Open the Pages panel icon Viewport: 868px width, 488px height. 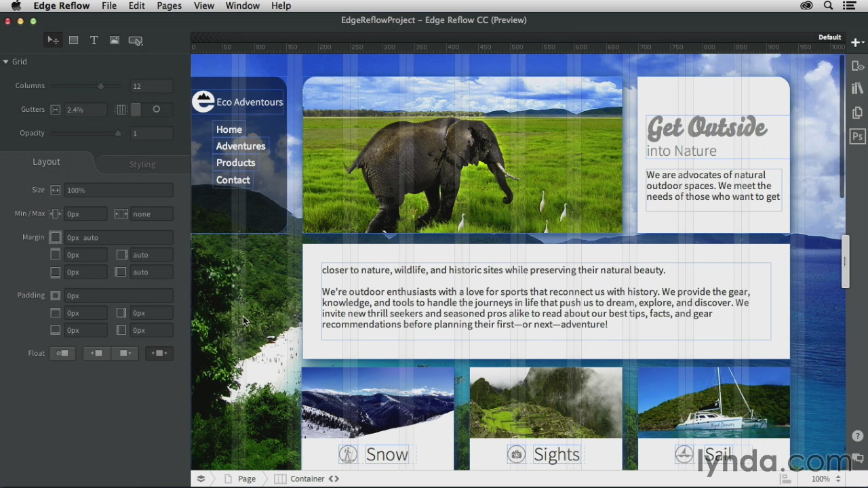point(857,113)
